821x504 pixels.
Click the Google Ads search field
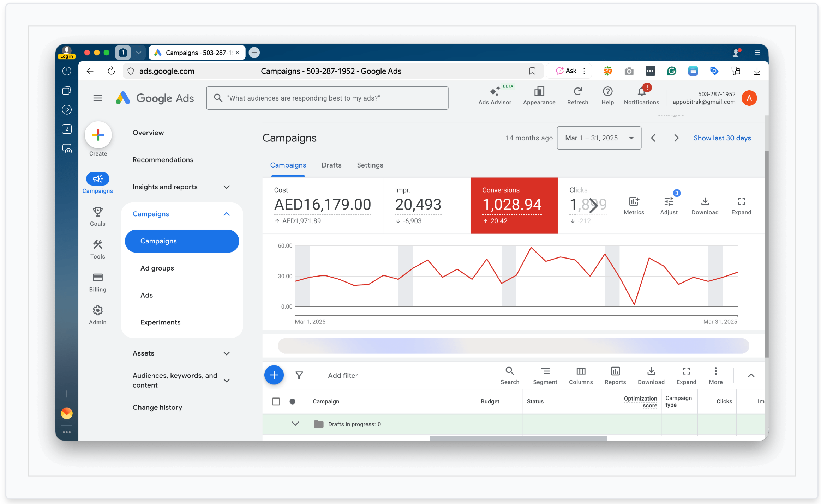[x=327, y=98]
